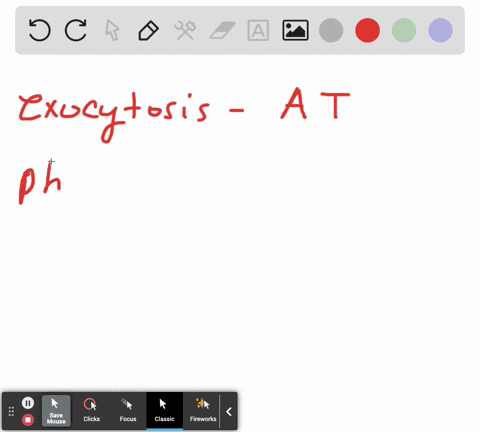Select the text box tool
This screenshot has width=480, height=432.
[x=258, y=30]
